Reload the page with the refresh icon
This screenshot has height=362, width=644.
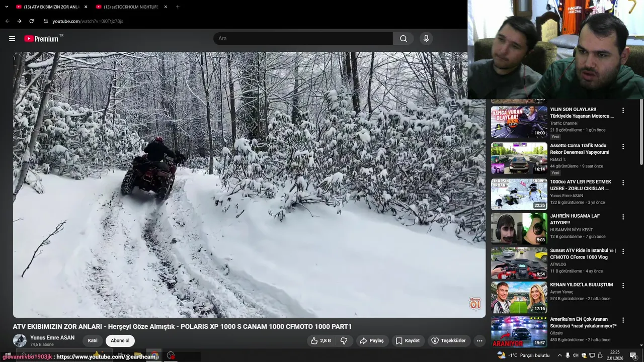click(31, 21)
